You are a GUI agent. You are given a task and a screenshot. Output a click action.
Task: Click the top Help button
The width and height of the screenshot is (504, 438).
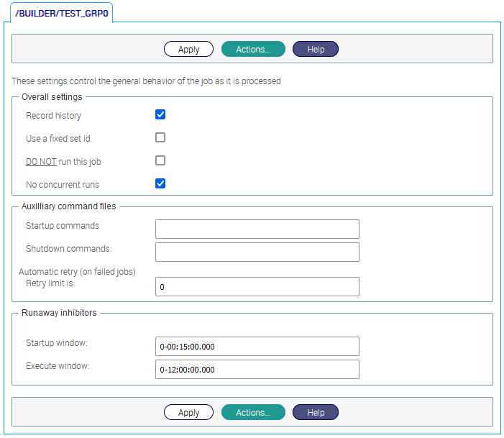(316, 50)
